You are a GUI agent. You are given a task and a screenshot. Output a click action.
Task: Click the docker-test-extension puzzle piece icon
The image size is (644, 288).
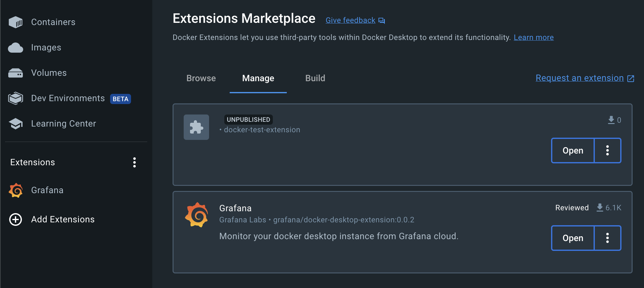[x=196, y=127]
